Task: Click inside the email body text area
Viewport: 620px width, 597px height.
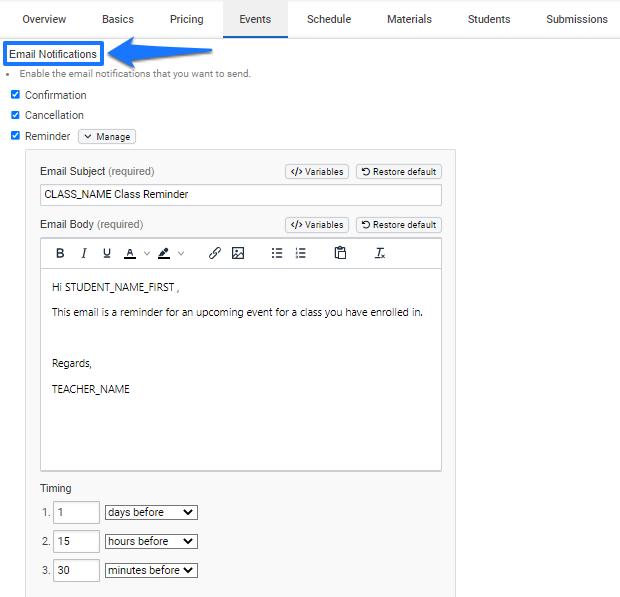Action: coord(241,370)
